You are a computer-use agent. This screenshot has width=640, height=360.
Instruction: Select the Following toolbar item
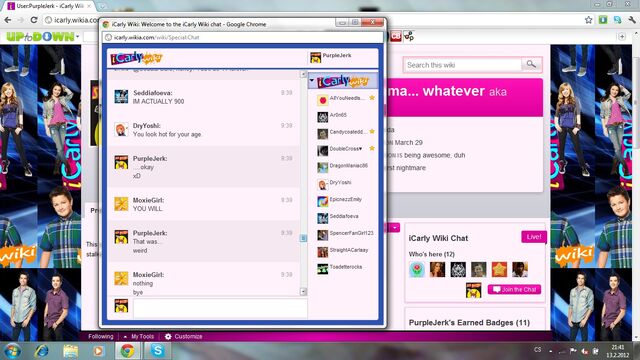tap(100, 336)
